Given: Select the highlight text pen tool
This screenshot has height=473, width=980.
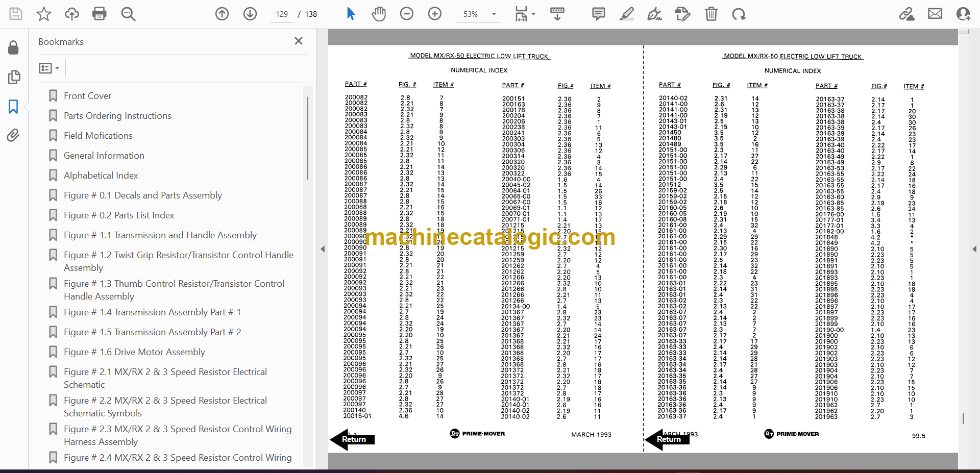Looking at the screenshot, I should tap(627, 14).
